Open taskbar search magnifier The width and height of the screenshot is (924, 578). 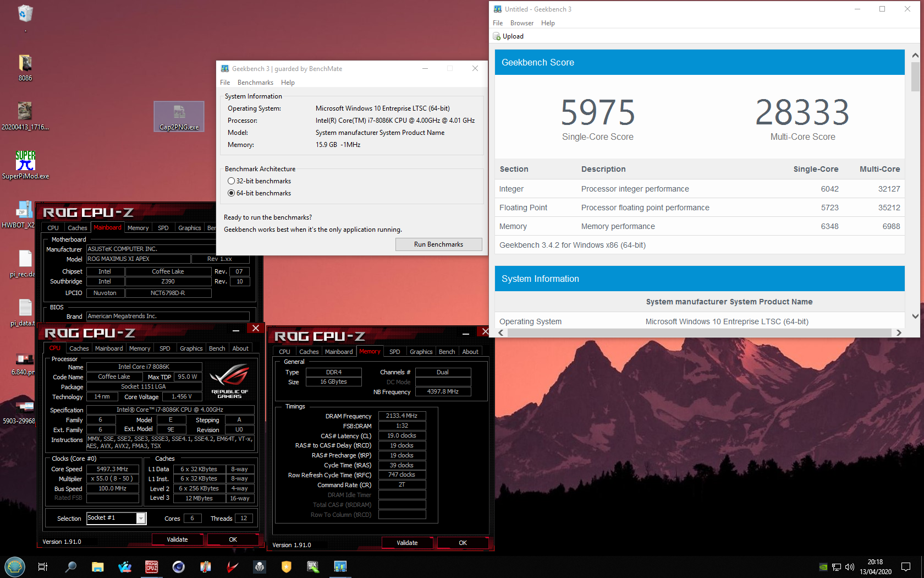tap(70, 566)
